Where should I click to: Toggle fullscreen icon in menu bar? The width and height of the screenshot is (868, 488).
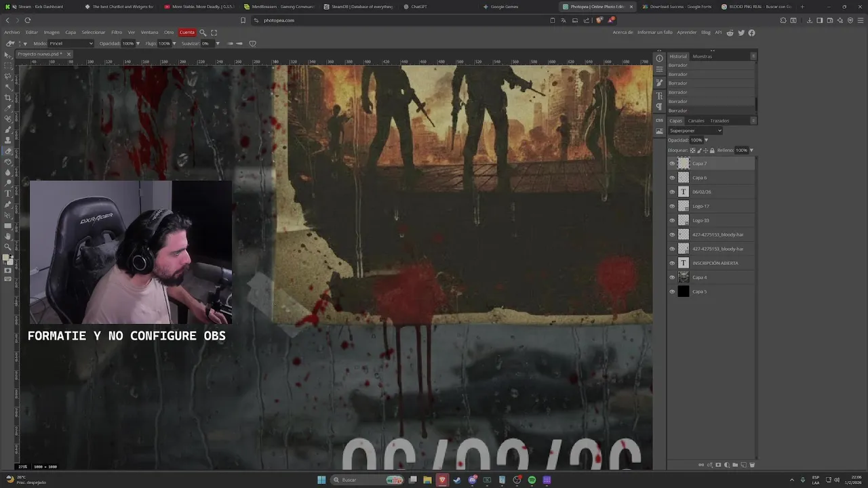click(x=214, y=33)
